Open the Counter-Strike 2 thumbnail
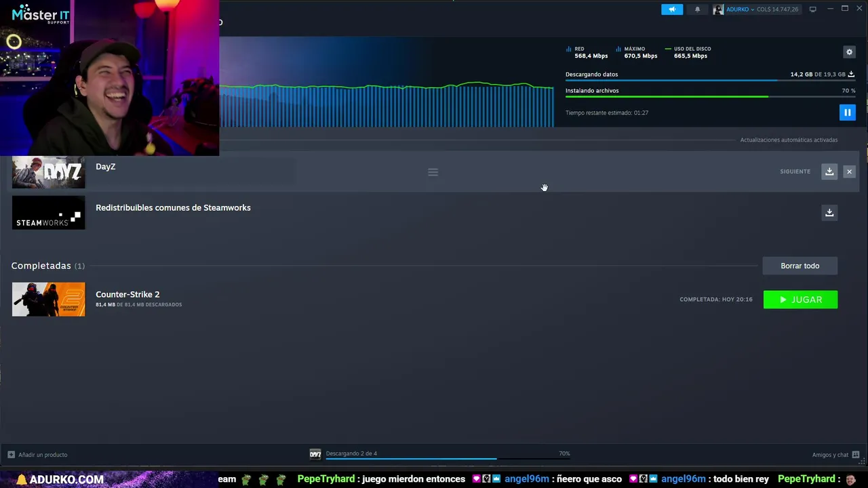Viewport: 868px width, 488px height. pos(48,300)
